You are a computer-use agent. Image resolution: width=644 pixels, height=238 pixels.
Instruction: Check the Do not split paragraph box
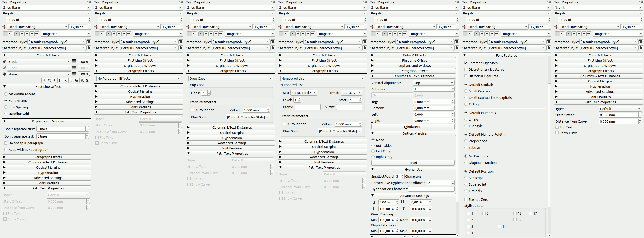point(6,143)
